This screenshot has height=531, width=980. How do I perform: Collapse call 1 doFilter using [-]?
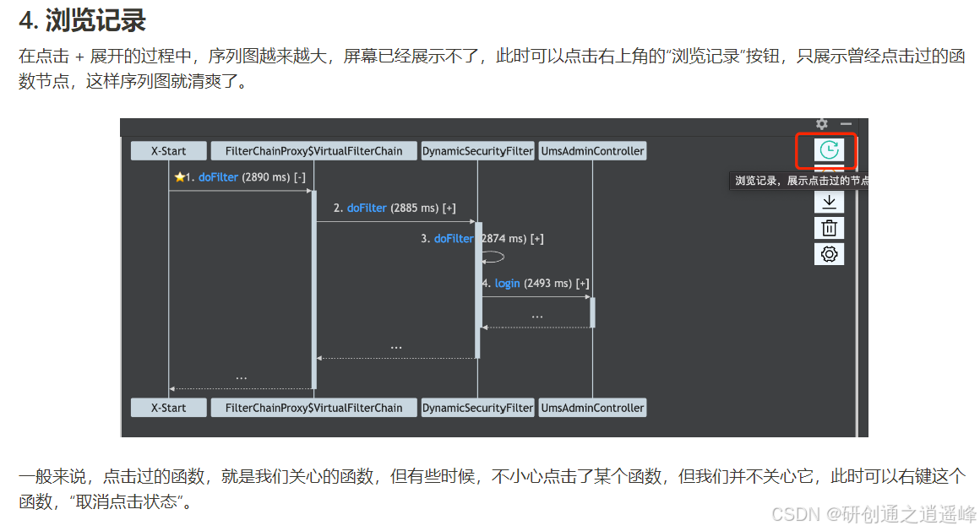coord(300,177)
